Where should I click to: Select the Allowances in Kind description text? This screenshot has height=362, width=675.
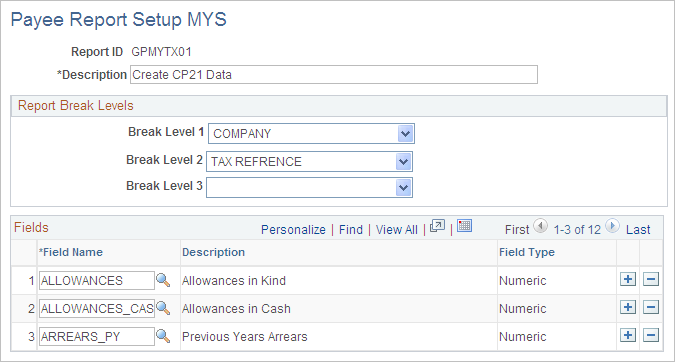[x=234, y=281]
